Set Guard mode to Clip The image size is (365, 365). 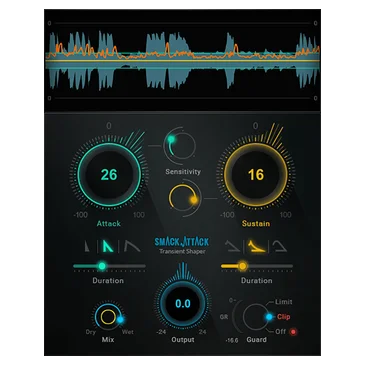(x=283, y=317)
